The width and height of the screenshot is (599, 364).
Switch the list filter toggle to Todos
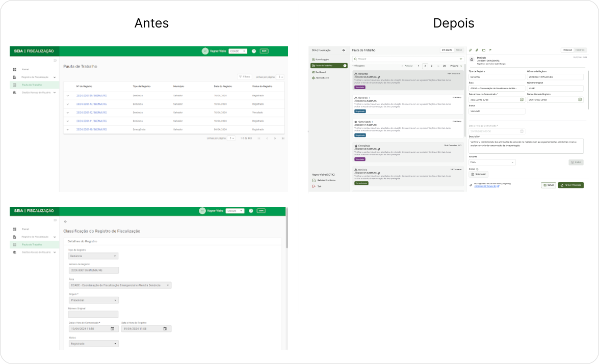pos(459,50)
